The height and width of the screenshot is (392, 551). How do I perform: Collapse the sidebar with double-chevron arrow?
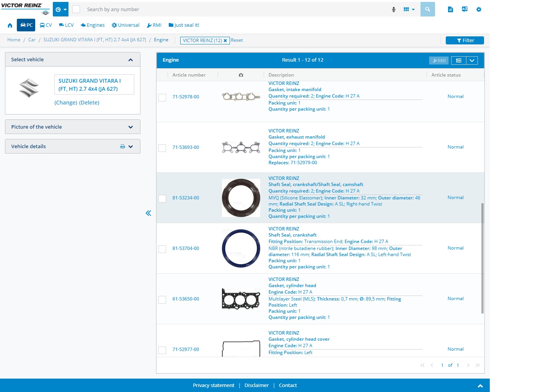148,213
